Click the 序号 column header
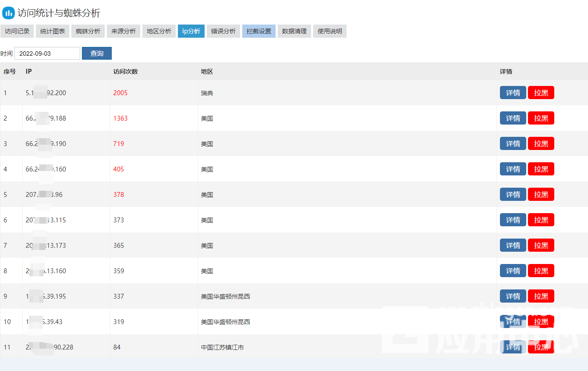The width and height of the screenshot is (588, 371). (x=10, y=71)
